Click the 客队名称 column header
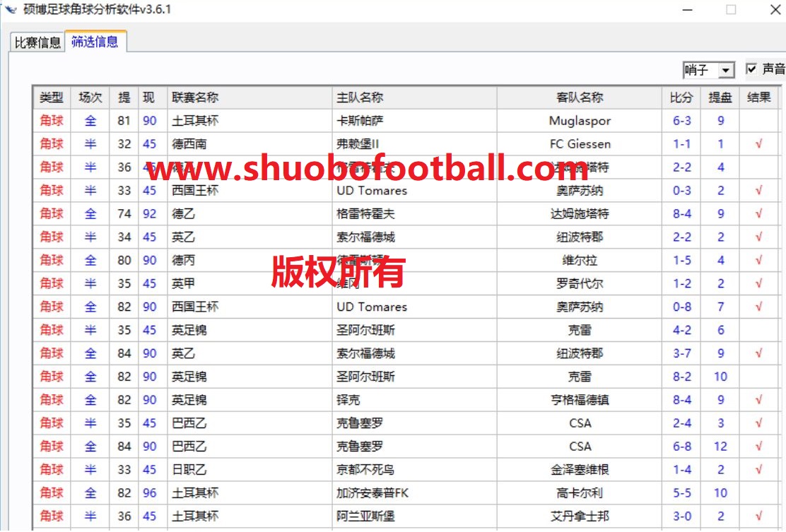This screenshot has width=786, height=532. (x=580, y=97)
